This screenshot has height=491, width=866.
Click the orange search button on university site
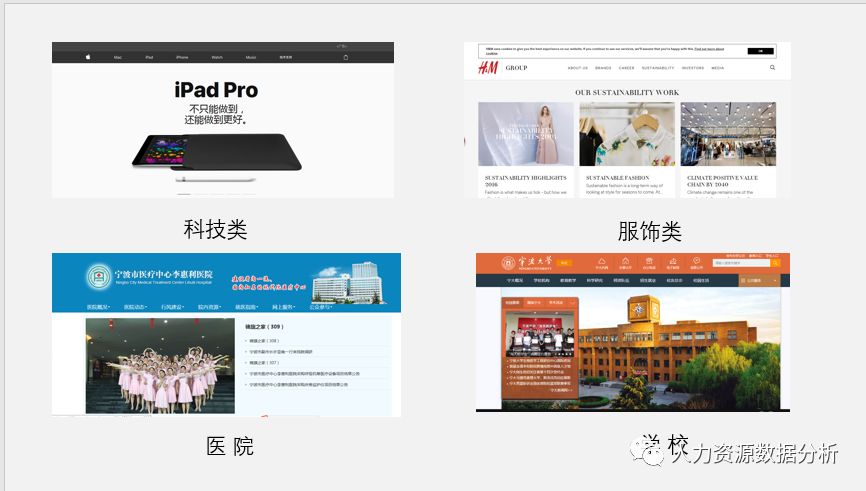pos(775,263)
